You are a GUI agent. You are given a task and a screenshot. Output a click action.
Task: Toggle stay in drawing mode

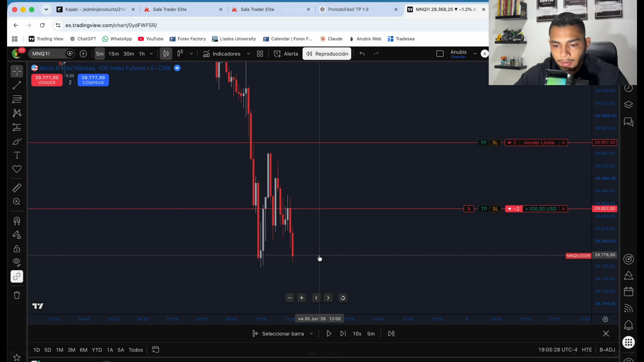(x=17, y=235)
